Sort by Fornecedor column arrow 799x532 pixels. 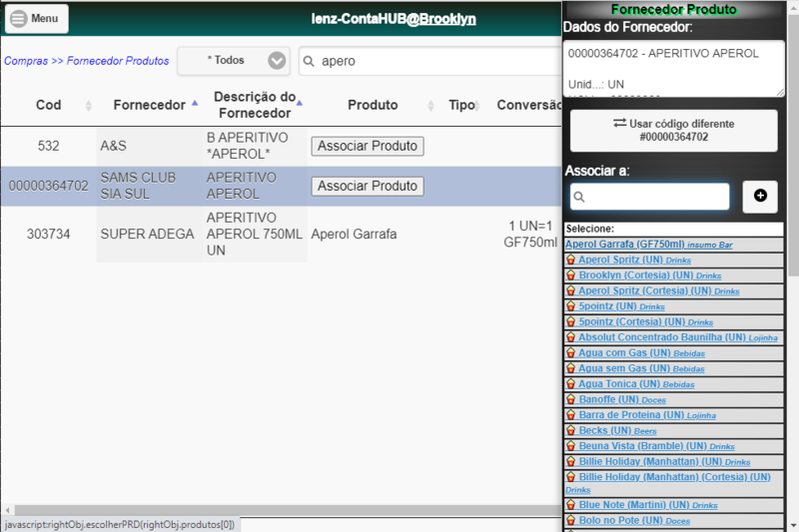point(195,103)
